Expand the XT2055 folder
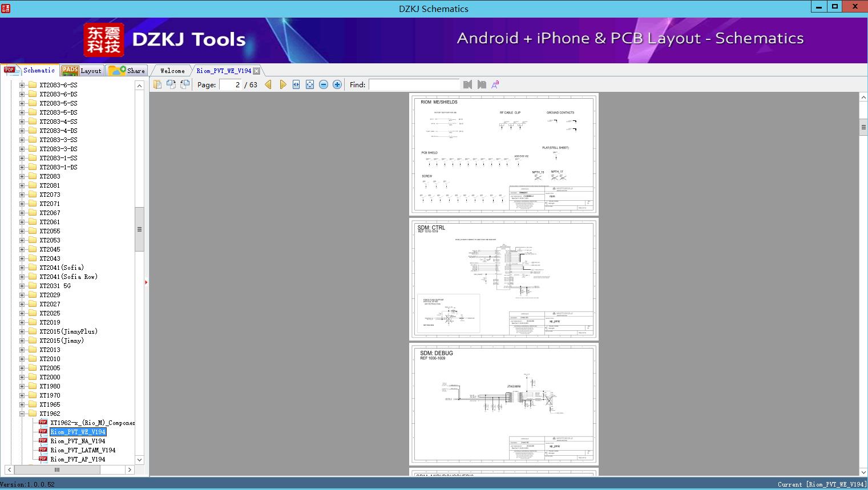Viewport: 868px width, 490px height. 22,231
